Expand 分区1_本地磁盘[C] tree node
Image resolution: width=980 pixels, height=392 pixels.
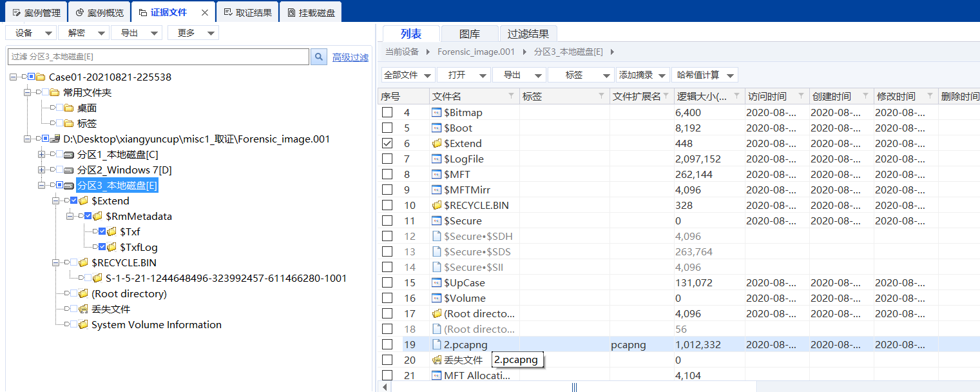(x=42, y=154)
